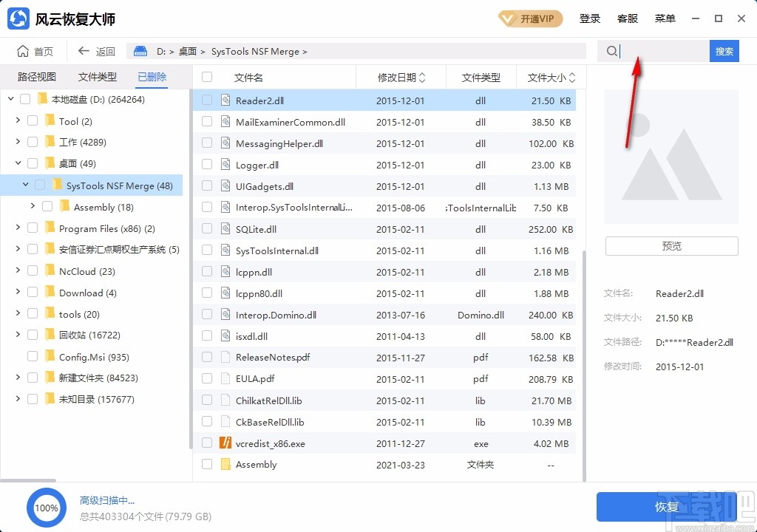Click the Tool folder icon in tree
This screenshot has height=532, width=757.
pos(50,120)
